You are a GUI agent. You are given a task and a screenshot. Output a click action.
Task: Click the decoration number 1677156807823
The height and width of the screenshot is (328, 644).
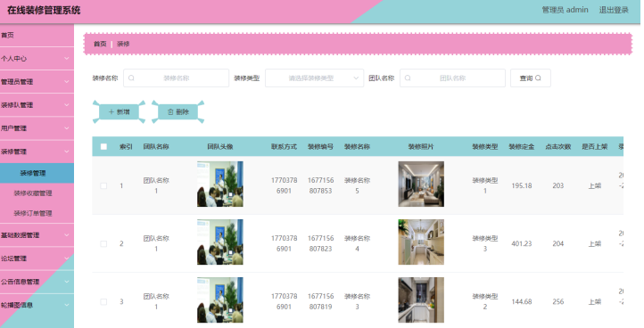click(320, 243)
